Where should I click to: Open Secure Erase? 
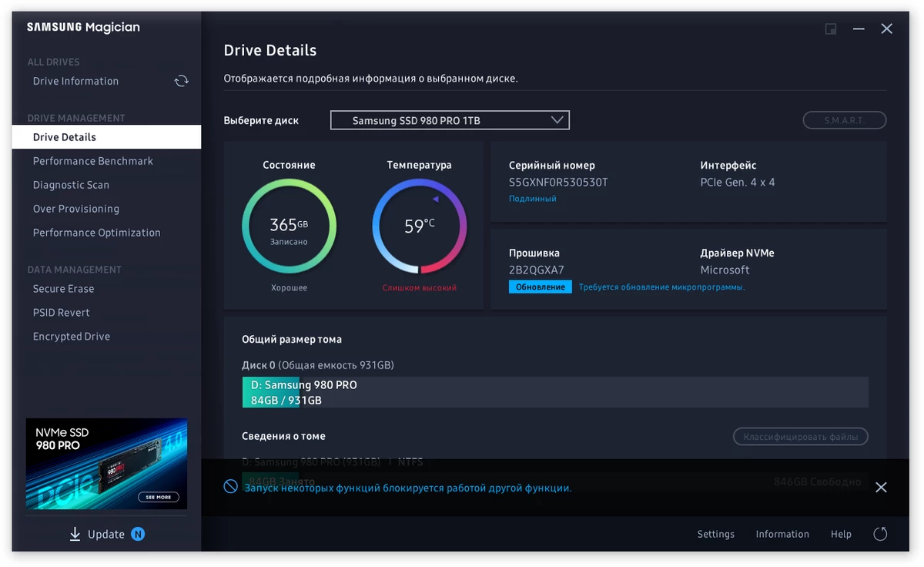click(63, 289)
